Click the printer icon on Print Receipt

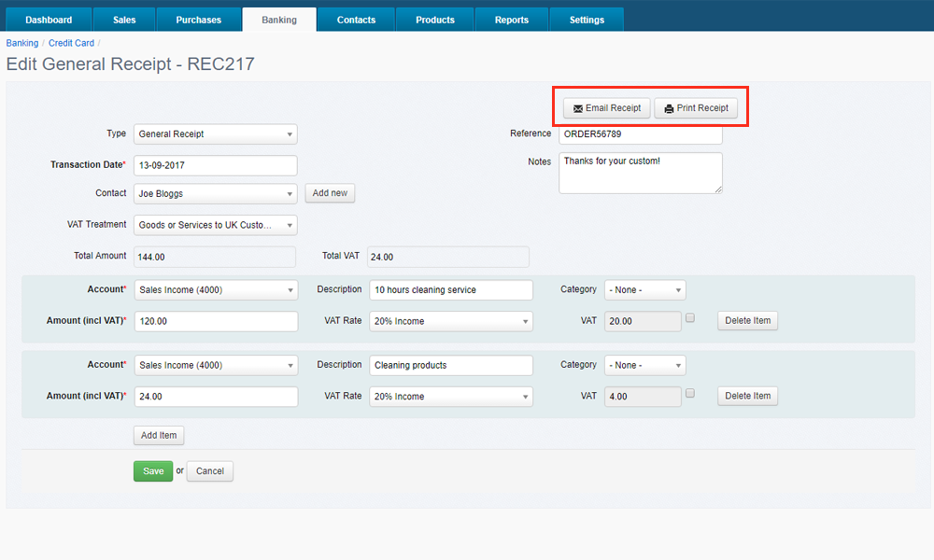point(669,108)
